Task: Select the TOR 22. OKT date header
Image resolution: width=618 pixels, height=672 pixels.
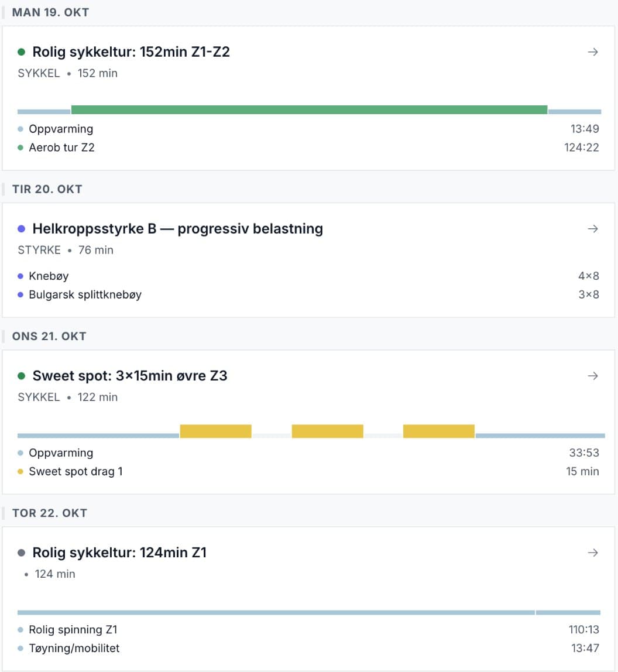Action: tap(50, 513)
